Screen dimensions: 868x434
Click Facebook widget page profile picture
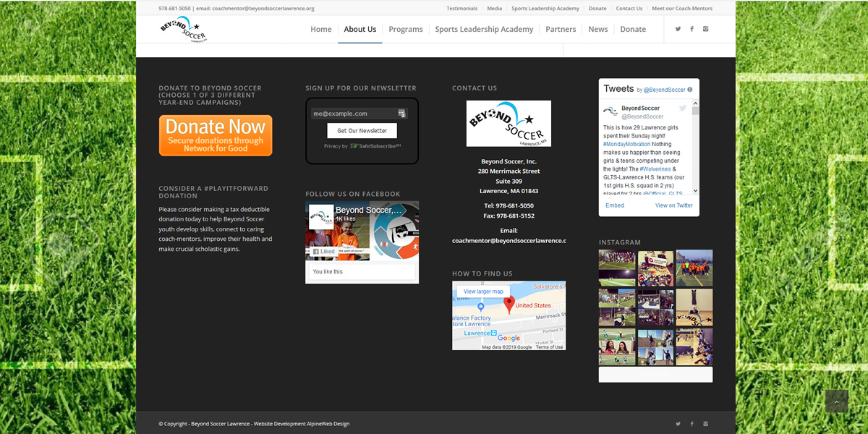tap(321, 217)
